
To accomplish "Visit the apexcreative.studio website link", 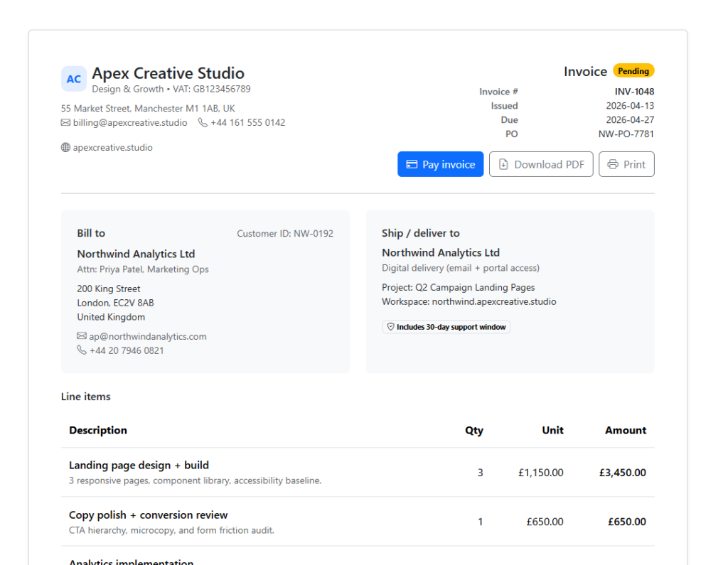I will click(112, 148).
